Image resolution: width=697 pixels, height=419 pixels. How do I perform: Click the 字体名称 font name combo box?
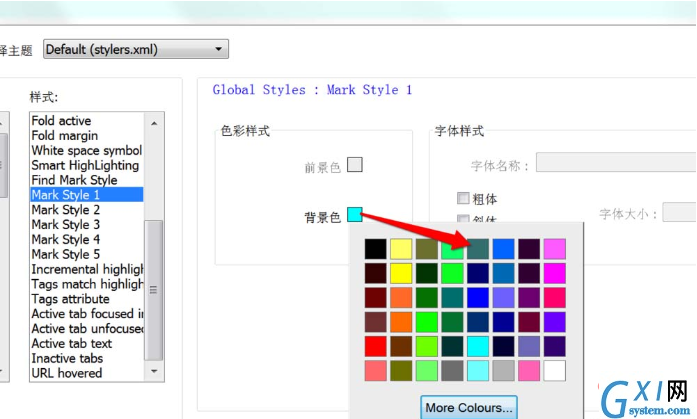[616, 162]
